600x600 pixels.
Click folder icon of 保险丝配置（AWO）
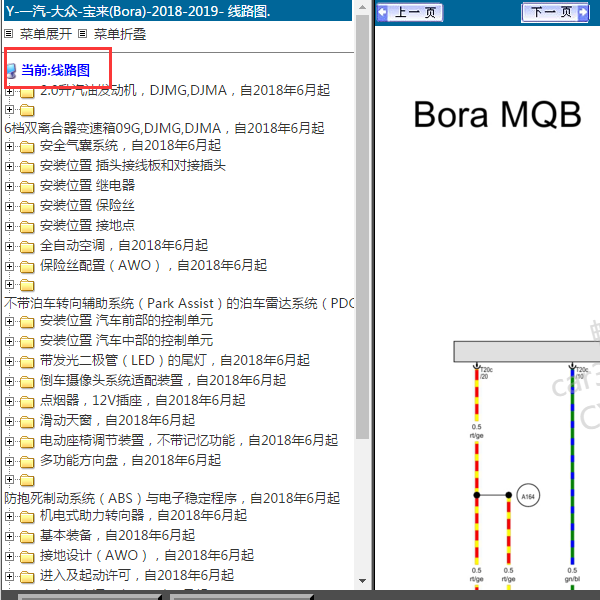(x=27, y=267)
